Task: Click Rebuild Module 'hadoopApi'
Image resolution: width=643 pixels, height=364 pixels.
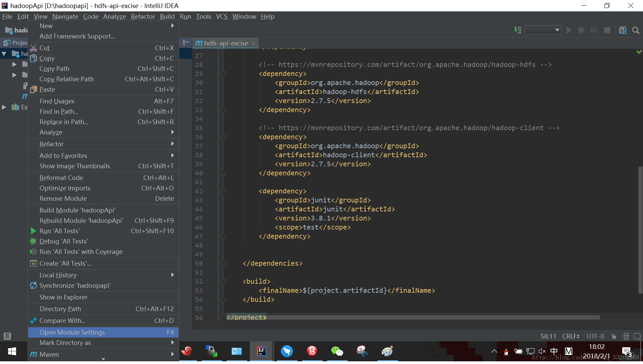Action: pos(103,220)
